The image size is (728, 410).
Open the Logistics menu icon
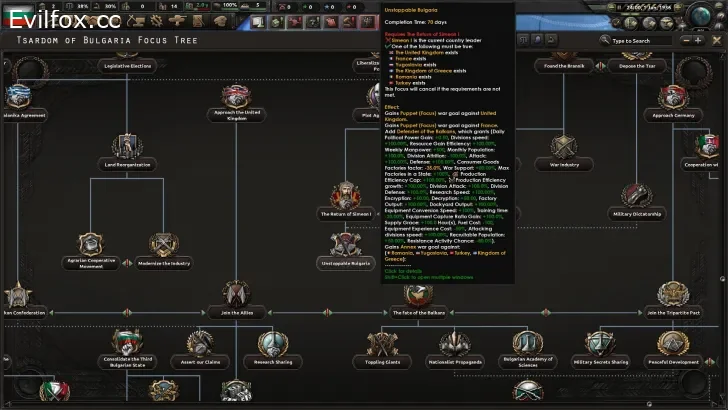click(x=199, y=20)
